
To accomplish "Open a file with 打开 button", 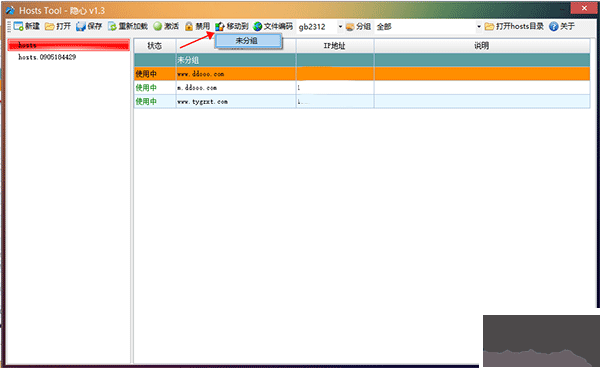I will (x=58, y=26).
